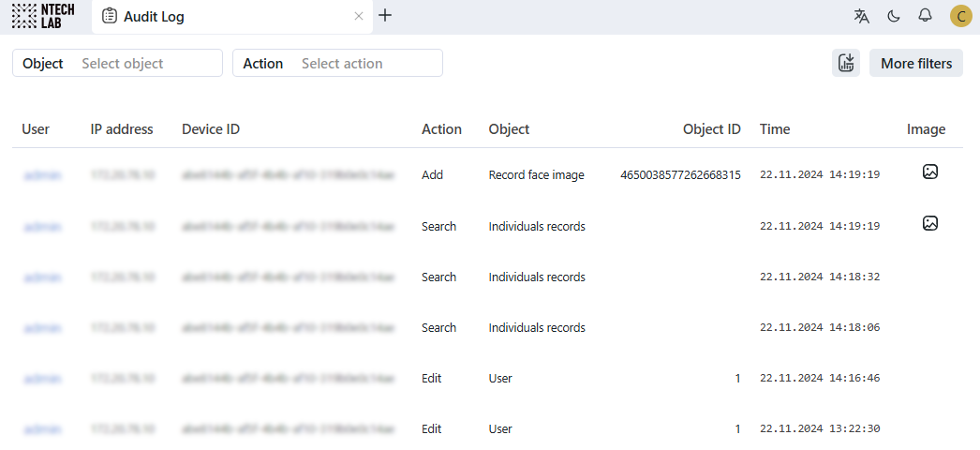Click the NtechLab logo
This screenshot has height=450, width=980.
43,16
